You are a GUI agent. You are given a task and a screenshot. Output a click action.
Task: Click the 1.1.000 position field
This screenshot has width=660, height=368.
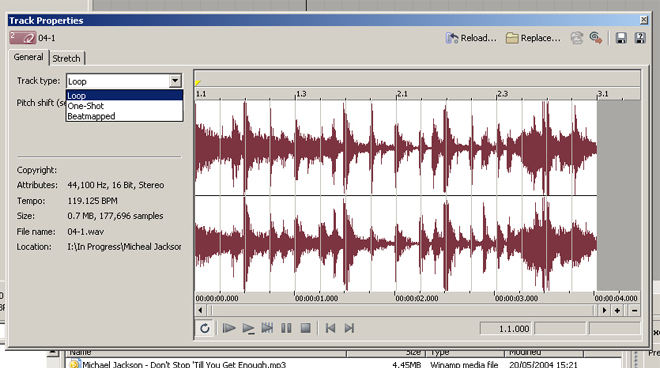(506, 329)
